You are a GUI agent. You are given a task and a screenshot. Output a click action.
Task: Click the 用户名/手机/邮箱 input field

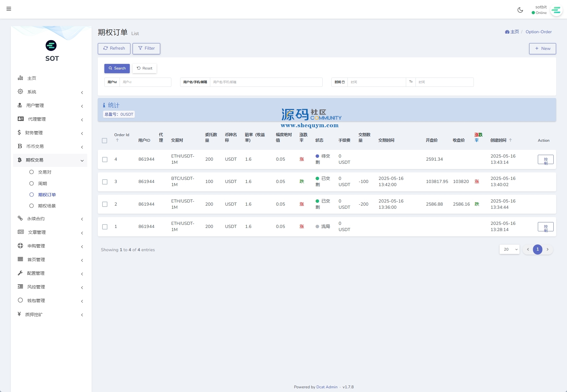[266, 82]
